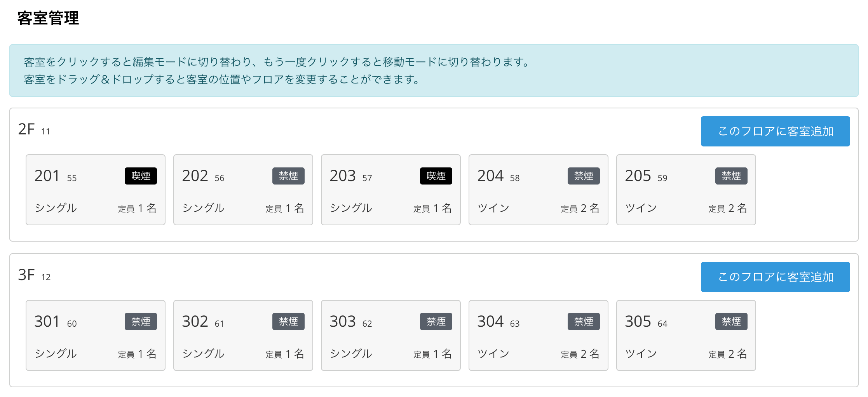Click the 2F add room button
This screenshot has width=868, height=397.
click(775, 131)
